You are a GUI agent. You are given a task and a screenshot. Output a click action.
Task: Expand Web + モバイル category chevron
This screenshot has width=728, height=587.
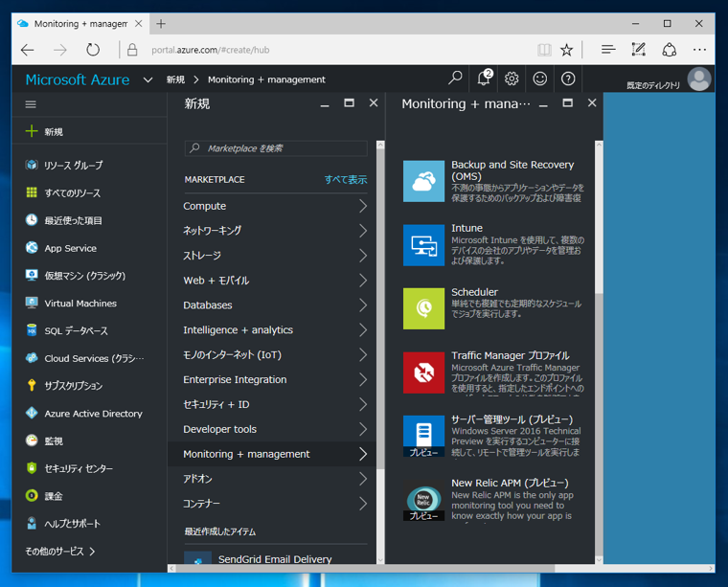(x=363, y=281)
